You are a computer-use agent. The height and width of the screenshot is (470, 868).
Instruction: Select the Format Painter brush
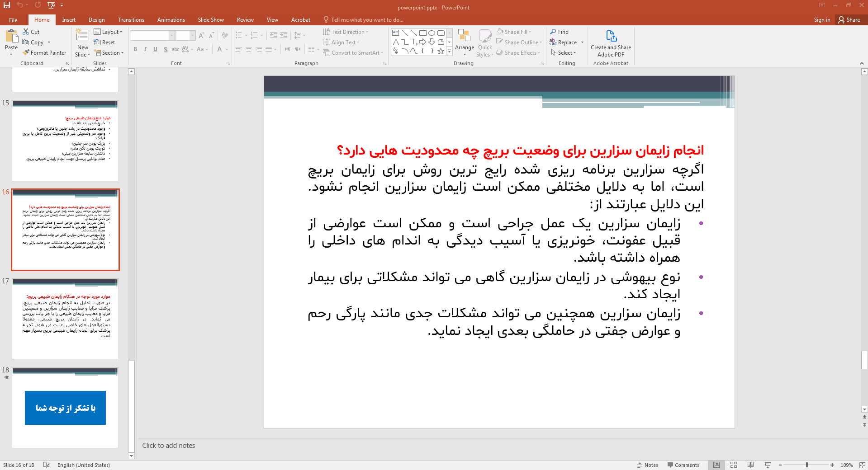pyautogui.click(x=44, y=53)
